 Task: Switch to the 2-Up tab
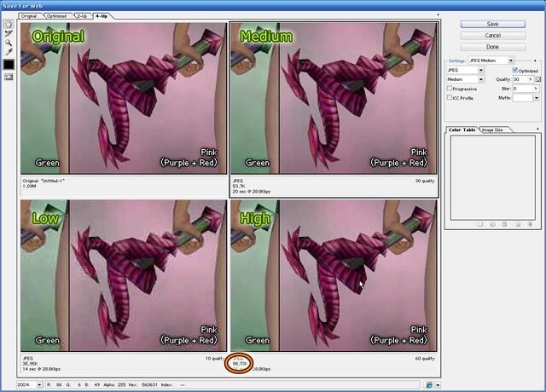[x=82, y=16]
